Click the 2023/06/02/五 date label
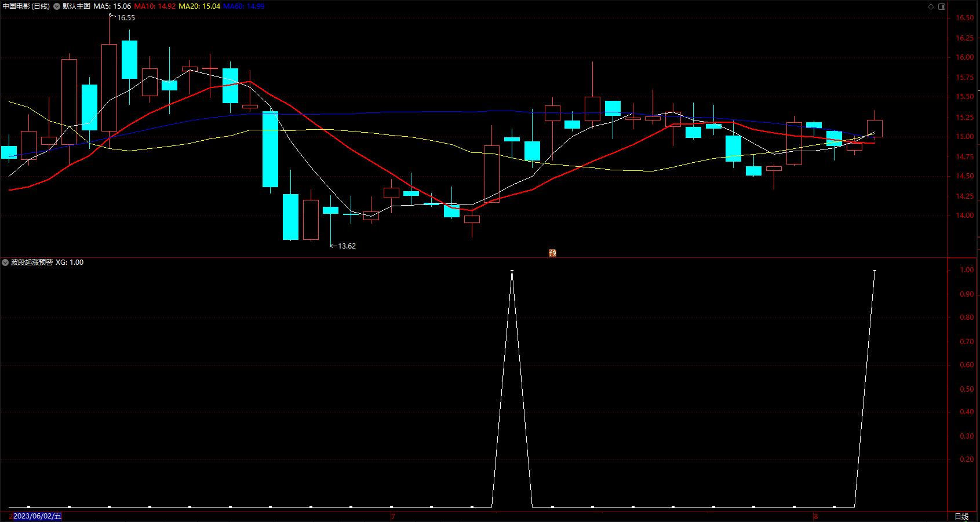Viewport: 980px width, 522px height. [x=37, y=516]
